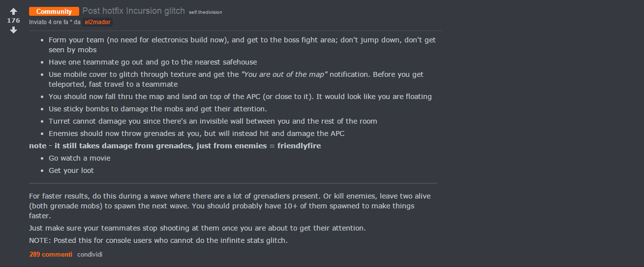This screenshot has width=644, height=267.
Task: Click the 'Get your loot' bullet
Action: pyautogui.click(x=71, y=170)
